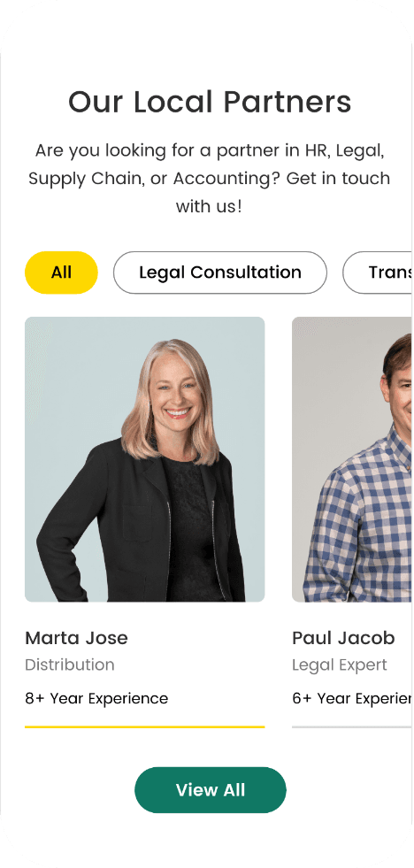
Task: Select the partially visible Trans filter pill
Action: [378, 273]
